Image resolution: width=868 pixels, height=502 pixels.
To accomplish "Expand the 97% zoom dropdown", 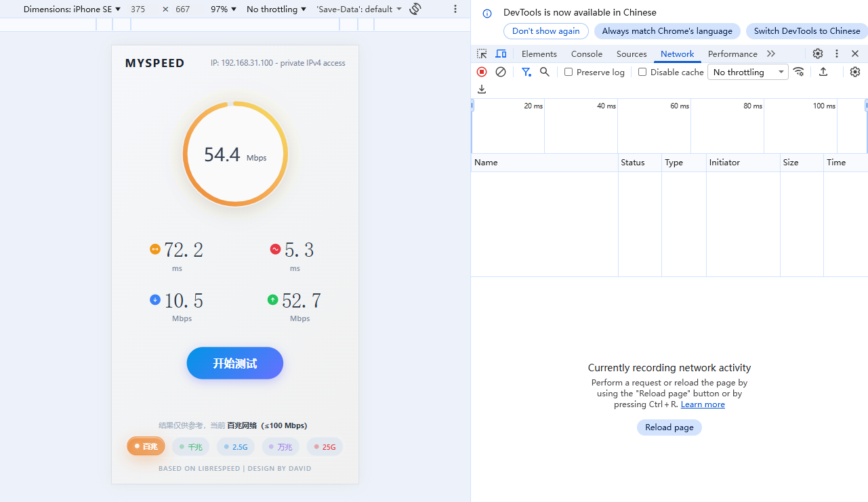I will click(x=224, y=9).
